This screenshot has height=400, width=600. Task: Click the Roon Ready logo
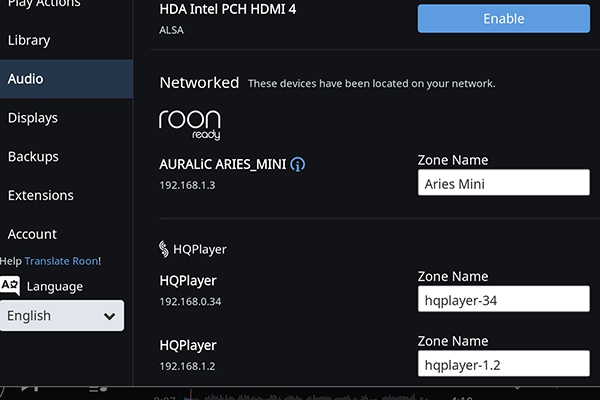click(190, 125)
